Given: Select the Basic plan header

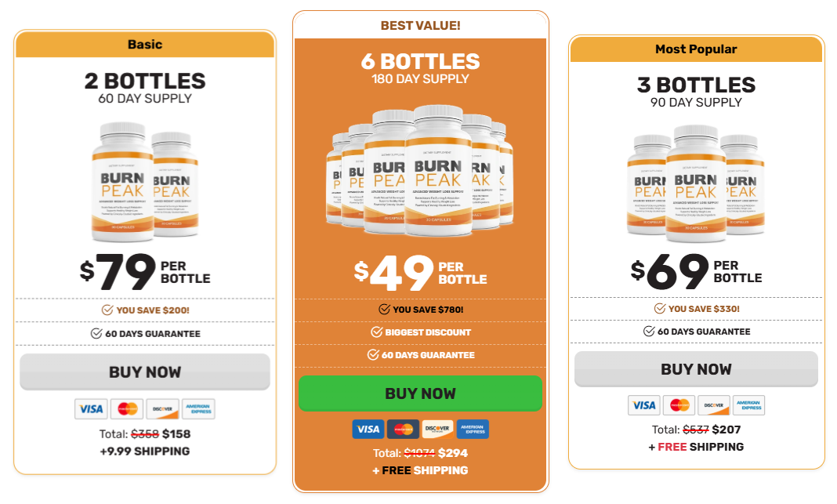Looking at the screenshot, I should point(144,45).
